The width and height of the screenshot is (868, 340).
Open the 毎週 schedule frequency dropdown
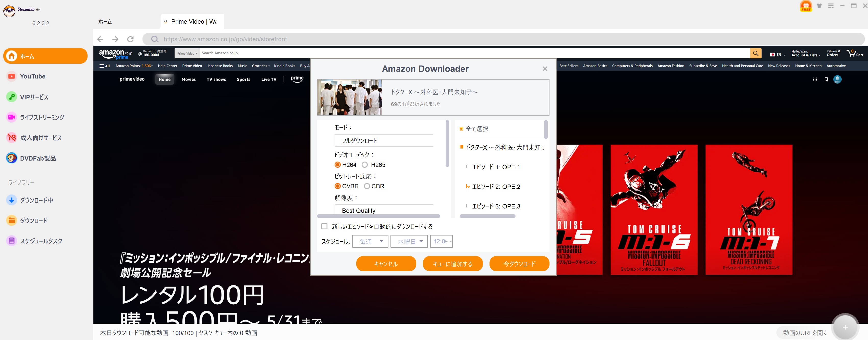(x=370, y=241)
